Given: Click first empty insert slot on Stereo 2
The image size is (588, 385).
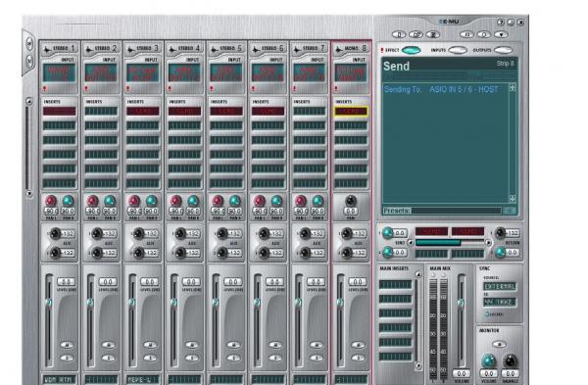Looking at the screenshot, I should (101, 112).
